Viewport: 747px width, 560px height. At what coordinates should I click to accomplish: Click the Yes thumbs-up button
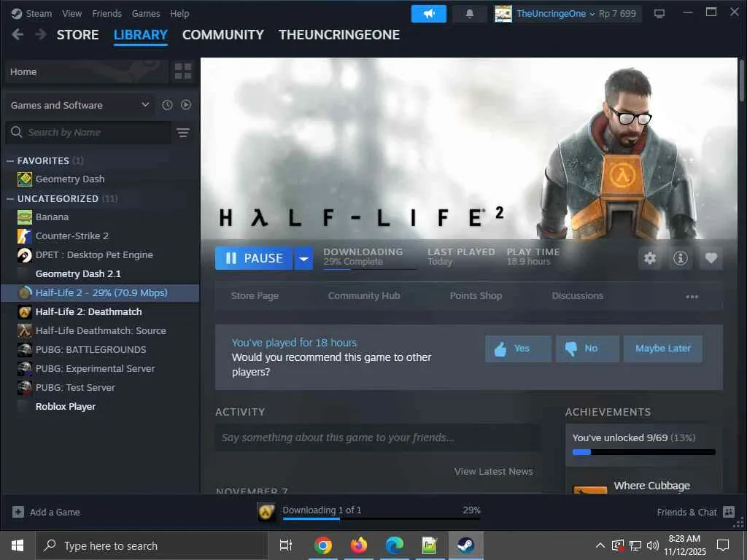(518, 349)
